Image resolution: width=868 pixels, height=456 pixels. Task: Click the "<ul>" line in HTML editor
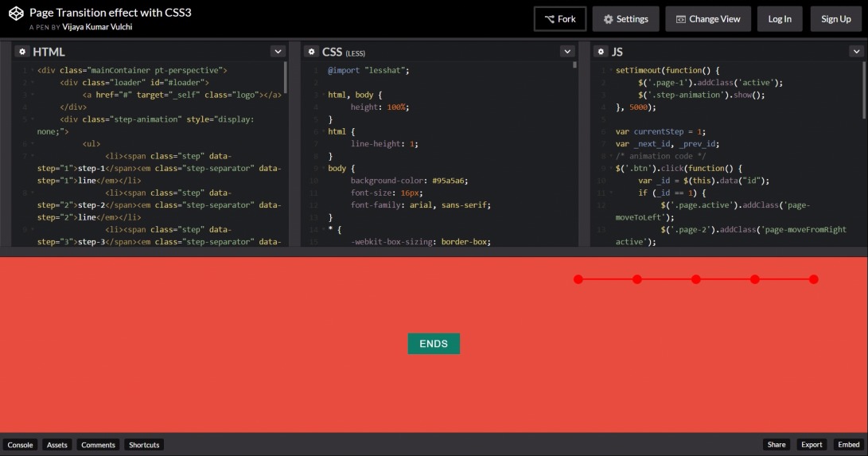91,144
